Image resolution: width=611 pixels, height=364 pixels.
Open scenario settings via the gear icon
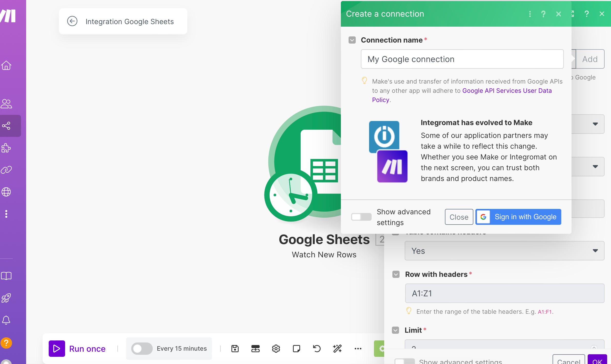(276, 348)
